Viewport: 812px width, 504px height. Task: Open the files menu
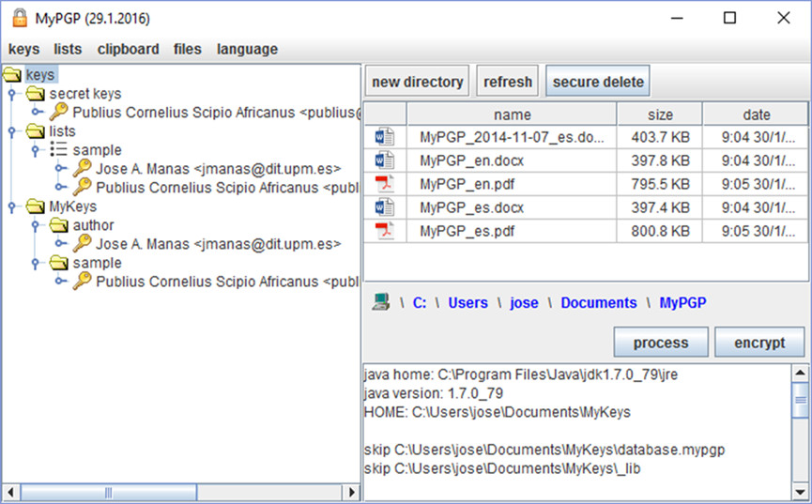[x=188, y=49]
